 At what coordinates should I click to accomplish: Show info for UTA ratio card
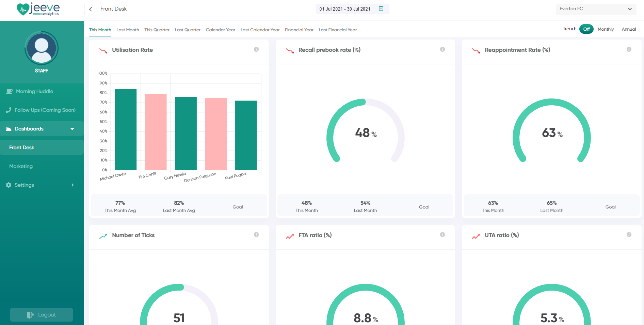(629, 235)
